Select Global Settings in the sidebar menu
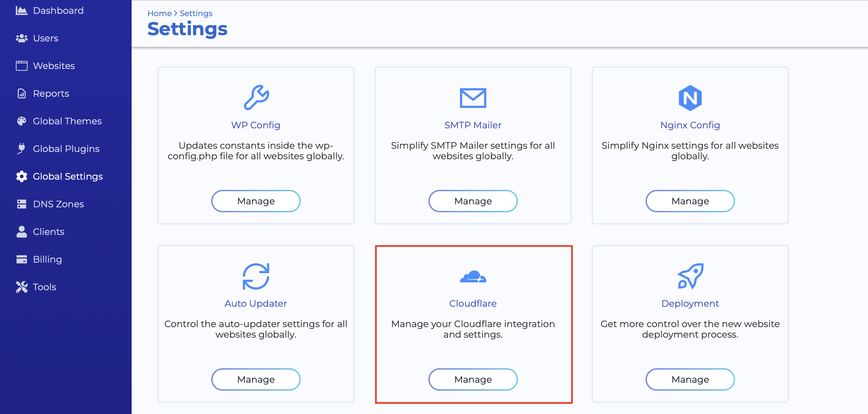The height and width of the screenshot is (414, 868). (68, 176)
